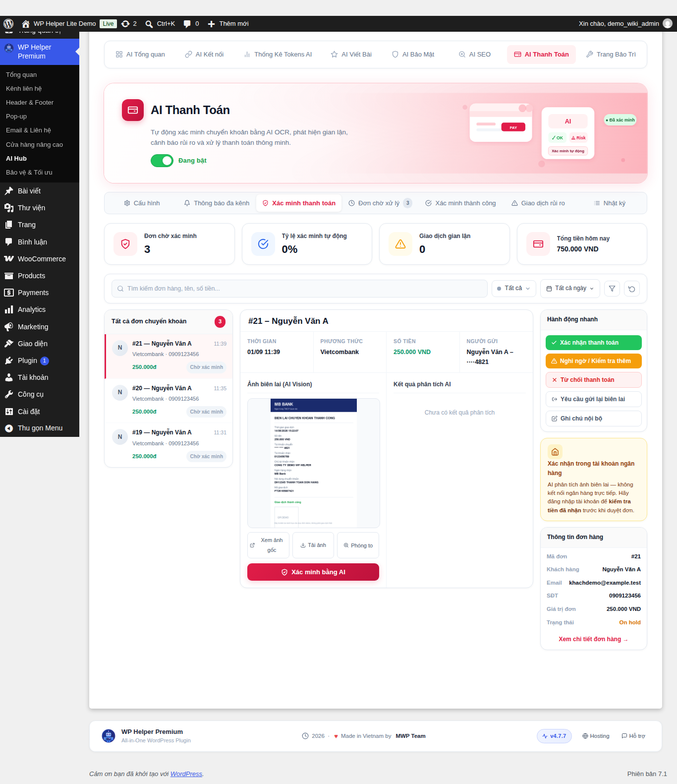The width and height of the screenshot is (677, 784).
Task: Open Xem chi tiết đơn hàng link
Action: (x=593, y=639)
